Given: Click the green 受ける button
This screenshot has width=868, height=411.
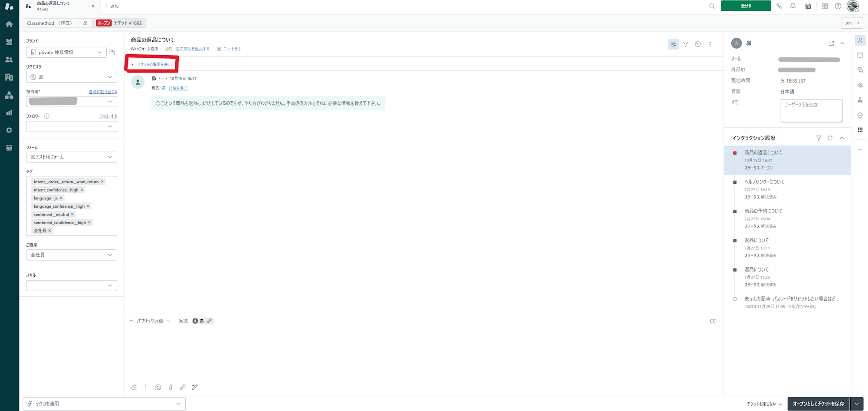Looking at the screenshot, I should click(x=746, y=6).
